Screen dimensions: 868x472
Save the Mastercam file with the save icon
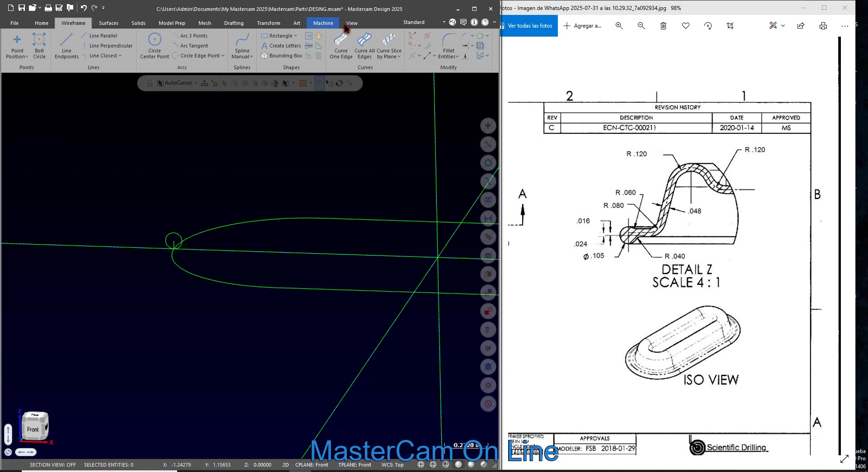[21, 8]
